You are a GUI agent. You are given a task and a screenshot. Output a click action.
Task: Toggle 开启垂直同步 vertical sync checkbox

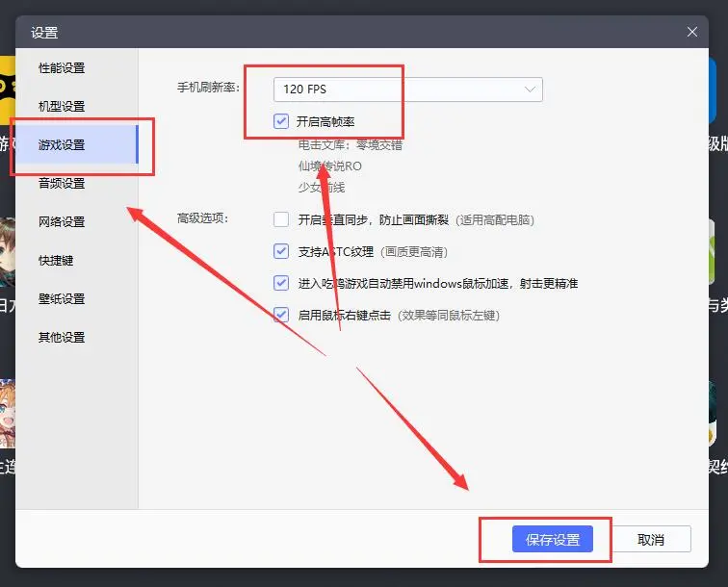pyautogui.click(x=281, y=219)
